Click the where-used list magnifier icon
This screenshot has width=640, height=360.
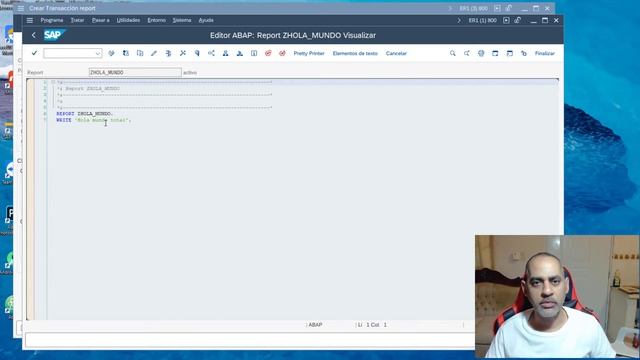coord(197,53)
